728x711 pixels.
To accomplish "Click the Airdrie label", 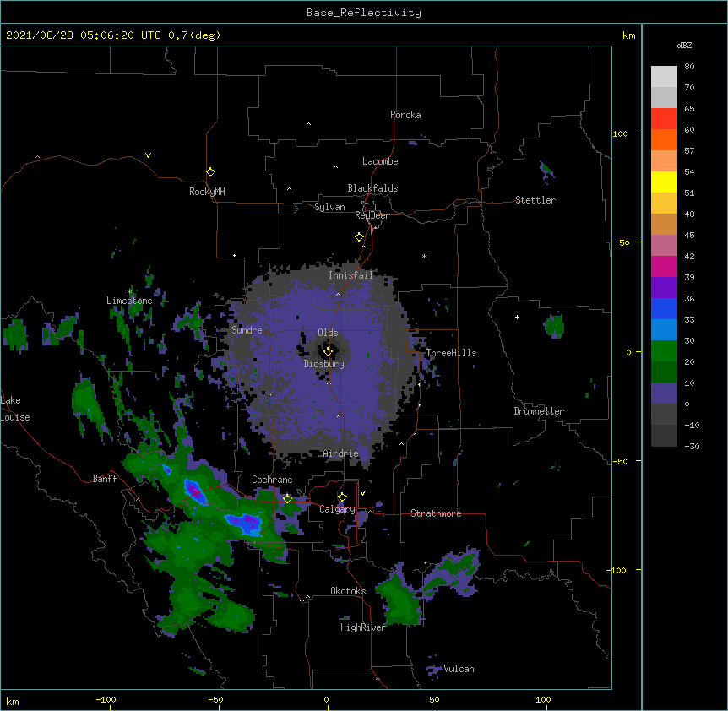I will coord(341,453).
